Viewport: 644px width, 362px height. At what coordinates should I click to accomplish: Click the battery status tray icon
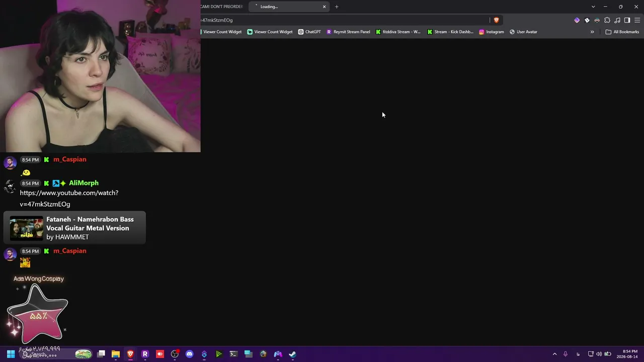[607, 354]
